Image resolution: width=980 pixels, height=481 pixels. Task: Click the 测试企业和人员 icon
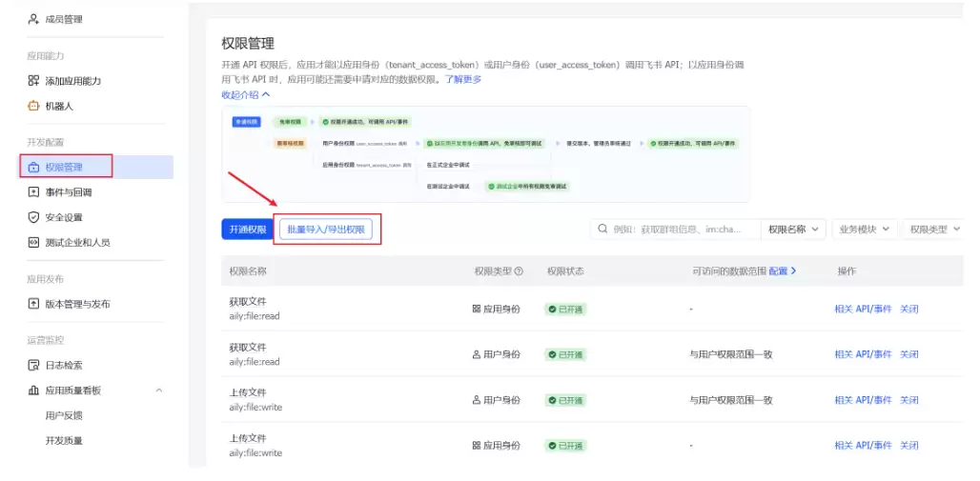pos(33,242)
